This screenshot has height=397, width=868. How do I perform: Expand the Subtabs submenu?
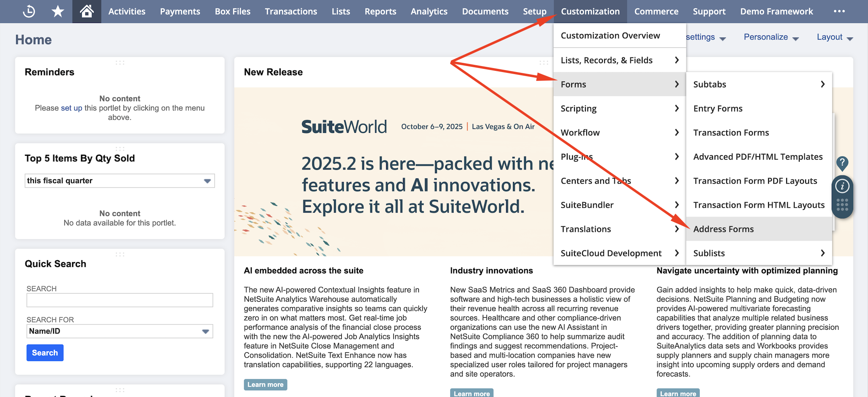click(759, 84)
